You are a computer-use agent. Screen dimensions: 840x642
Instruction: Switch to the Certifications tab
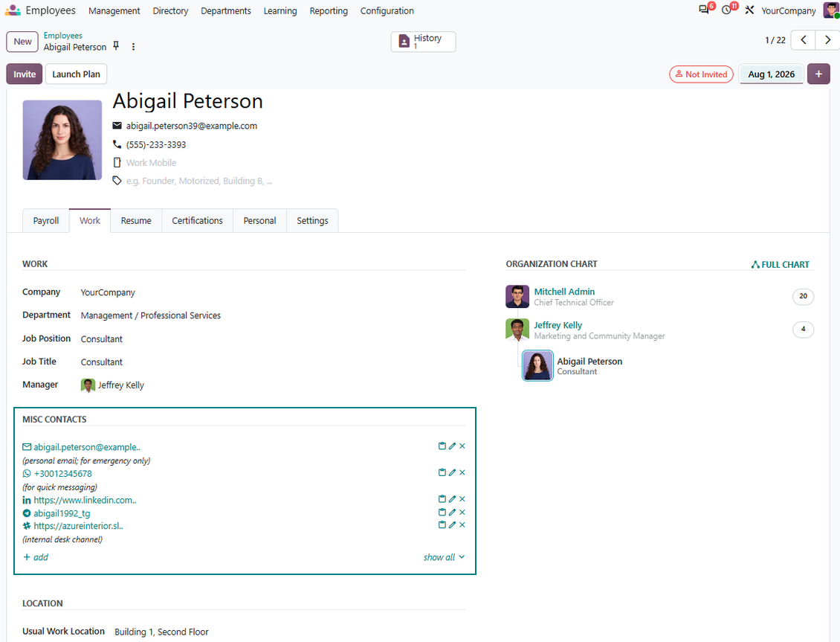coord(197,221)
